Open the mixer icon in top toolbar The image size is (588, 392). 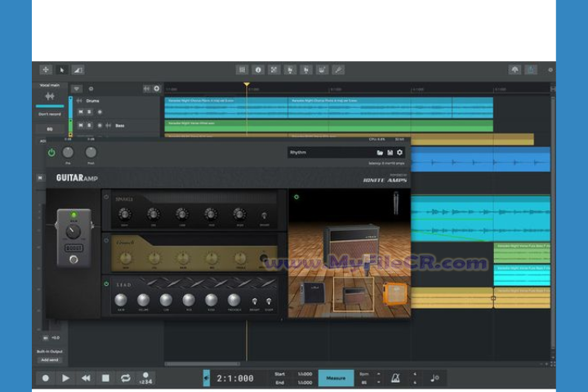pyautogui.click(x=242, y=69)
